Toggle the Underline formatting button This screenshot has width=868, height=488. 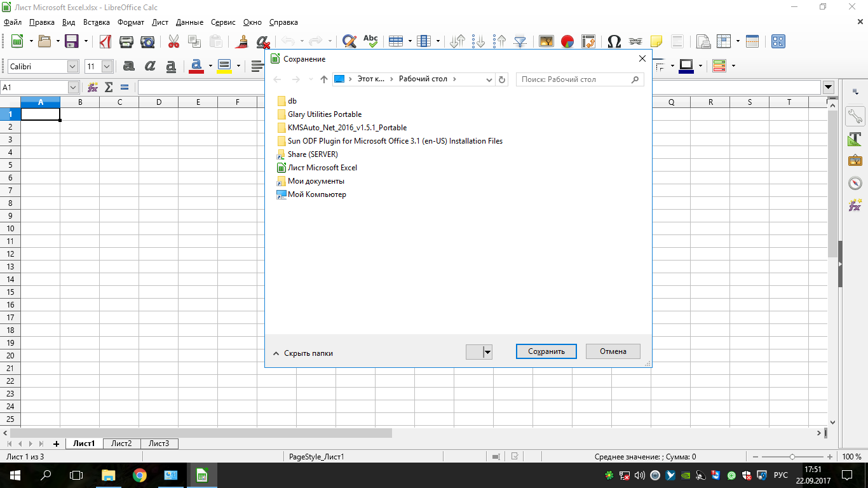[x=171, y=66]
